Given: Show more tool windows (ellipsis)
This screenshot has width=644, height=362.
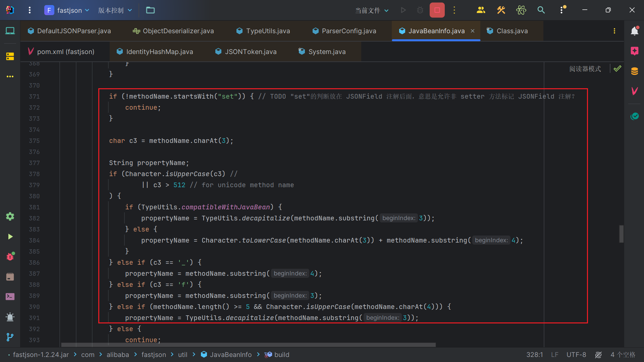Looking at the screenshot, I should 10,76.
